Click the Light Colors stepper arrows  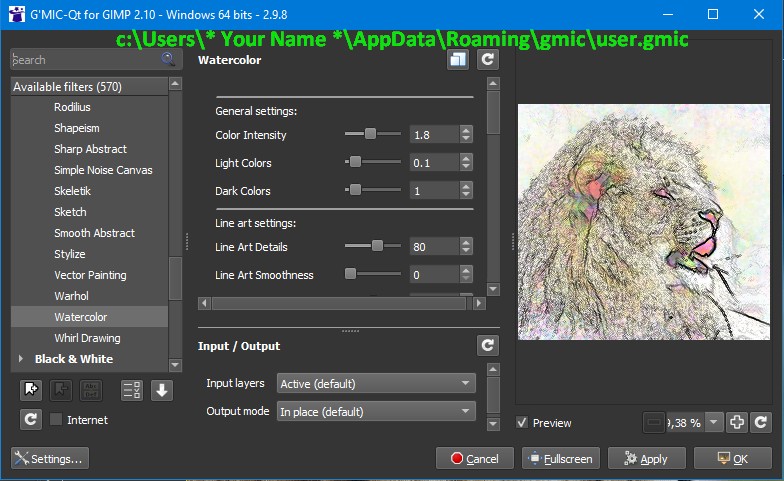[466, 162]
